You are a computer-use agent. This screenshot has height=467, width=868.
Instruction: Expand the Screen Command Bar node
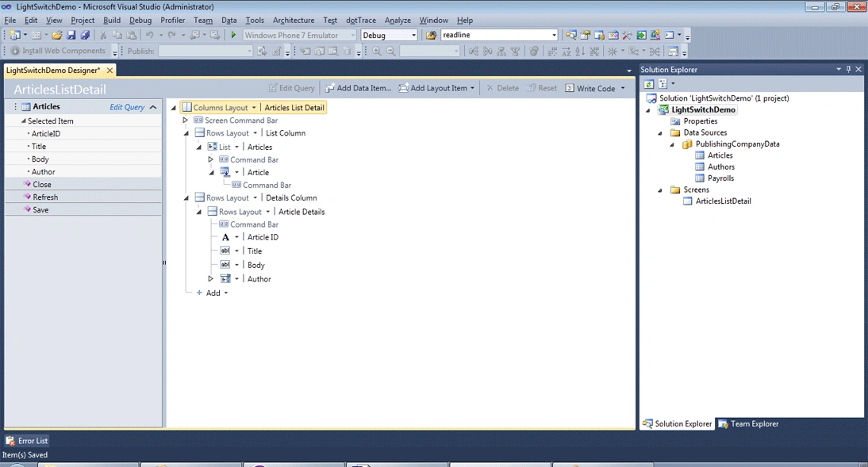click(x=186, y=120)
